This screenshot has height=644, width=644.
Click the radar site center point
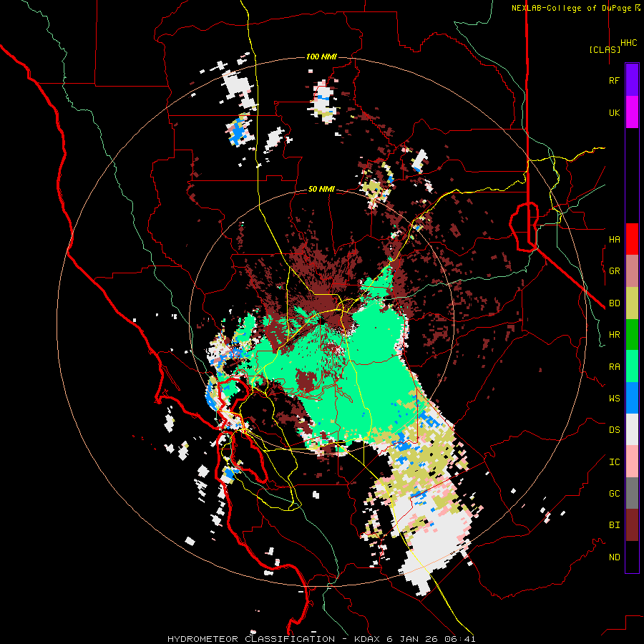tap(321, 321)
